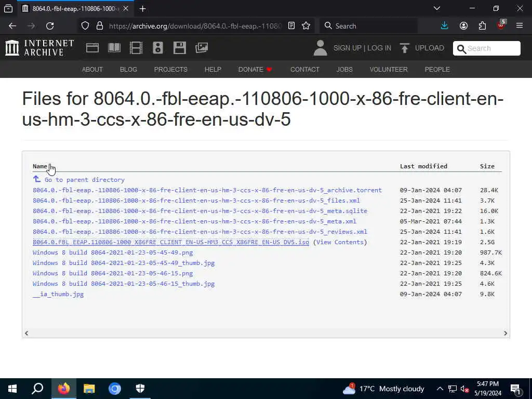Viewport: 532px width, 399px height.
Task: Sort by Last modified column header
Action: [x=423, y=166]
